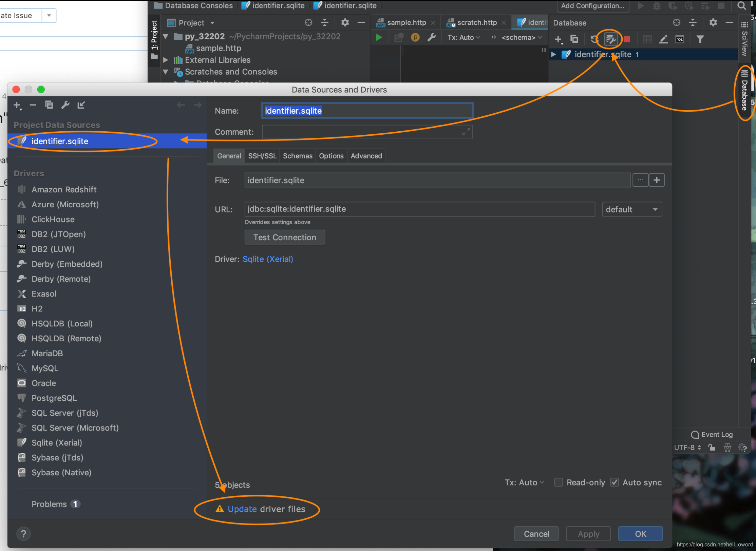Select the MariaDB driver in list
Viewport: 756px width, 551px height.
47,354
